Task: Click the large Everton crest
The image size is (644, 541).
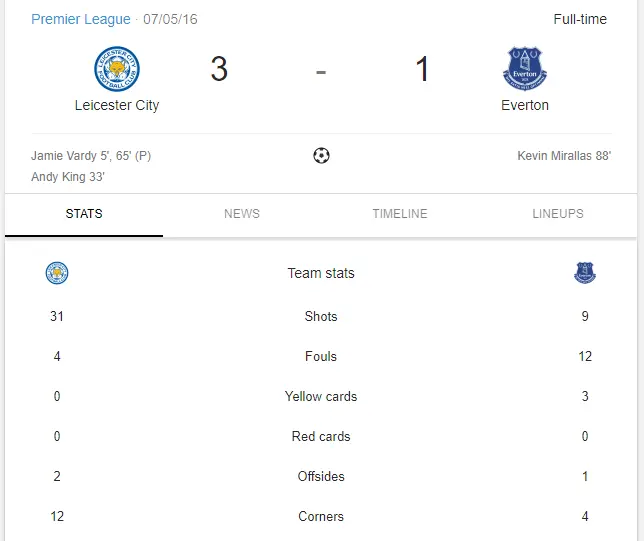Action: tap(525, 69)
